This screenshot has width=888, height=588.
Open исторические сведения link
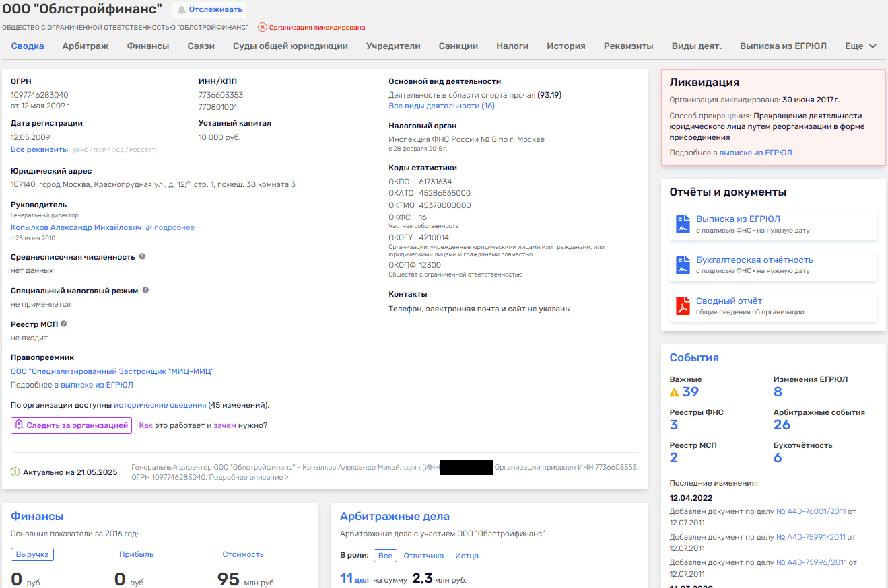click(160, 405)
